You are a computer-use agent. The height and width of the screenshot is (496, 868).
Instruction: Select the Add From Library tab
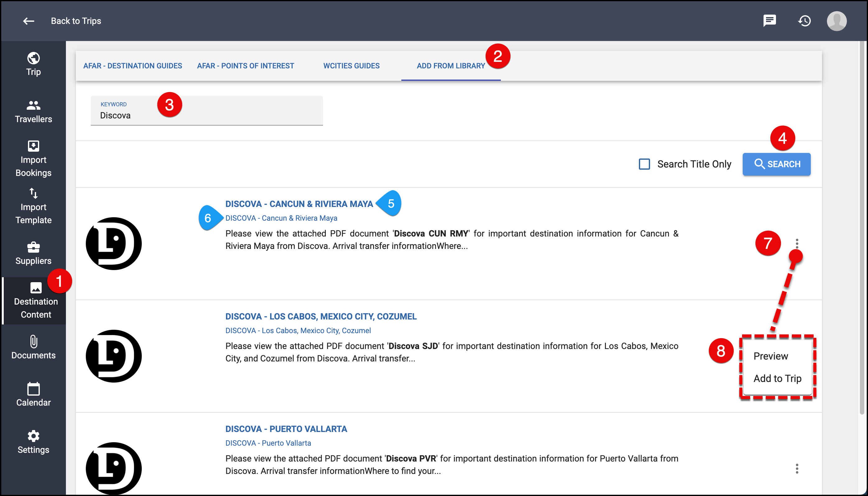[x=450, y=66]
